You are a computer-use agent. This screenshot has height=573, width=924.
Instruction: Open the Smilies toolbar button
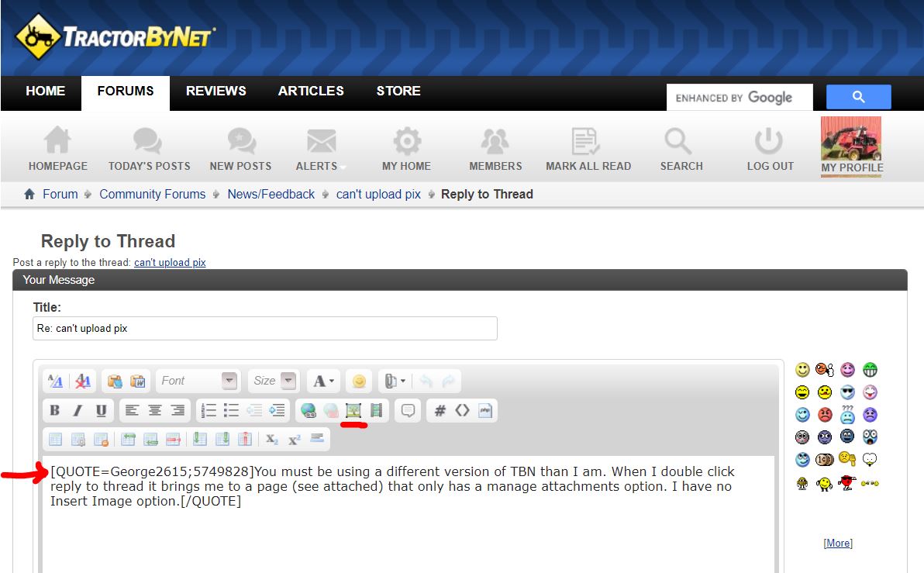click(x=359, y=381)
